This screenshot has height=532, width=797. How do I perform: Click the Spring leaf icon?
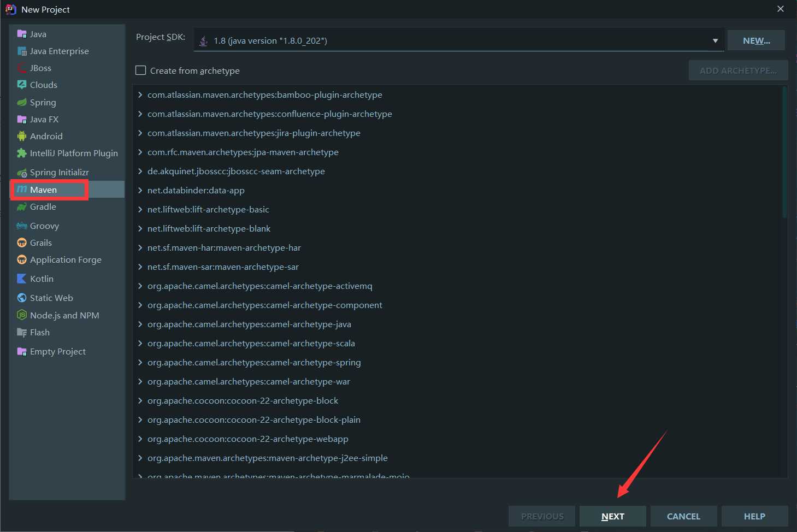[x=22, y=102]
